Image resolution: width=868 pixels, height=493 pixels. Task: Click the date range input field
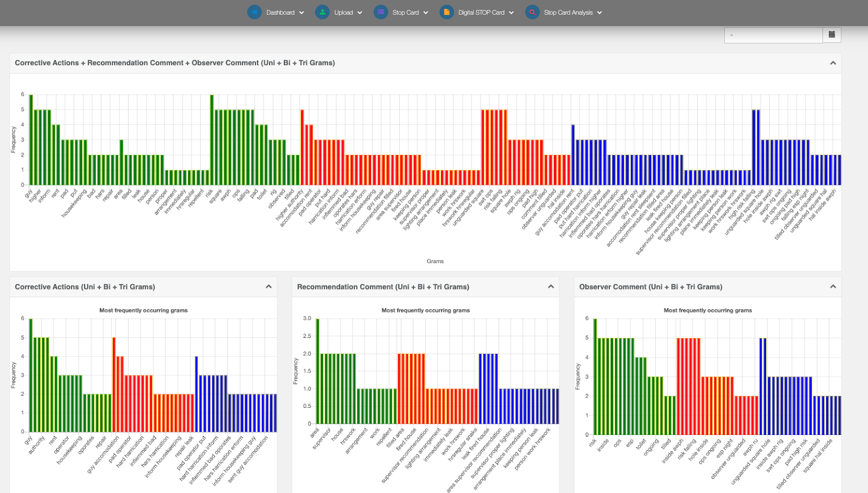(x=774, y=35)
